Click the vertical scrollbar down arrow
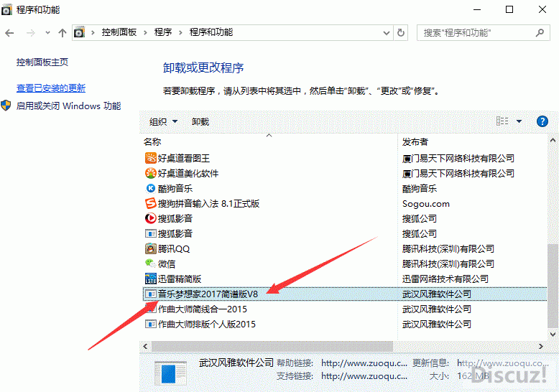The width and height of the screenshot is (559, 392). click(553, 335)
